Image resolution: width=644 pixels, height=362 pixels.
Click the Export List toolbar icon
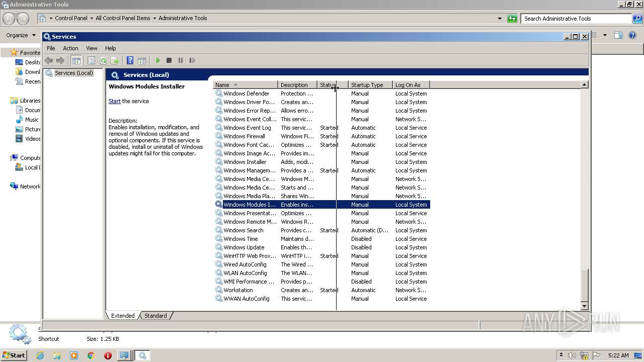coord(115,60)
